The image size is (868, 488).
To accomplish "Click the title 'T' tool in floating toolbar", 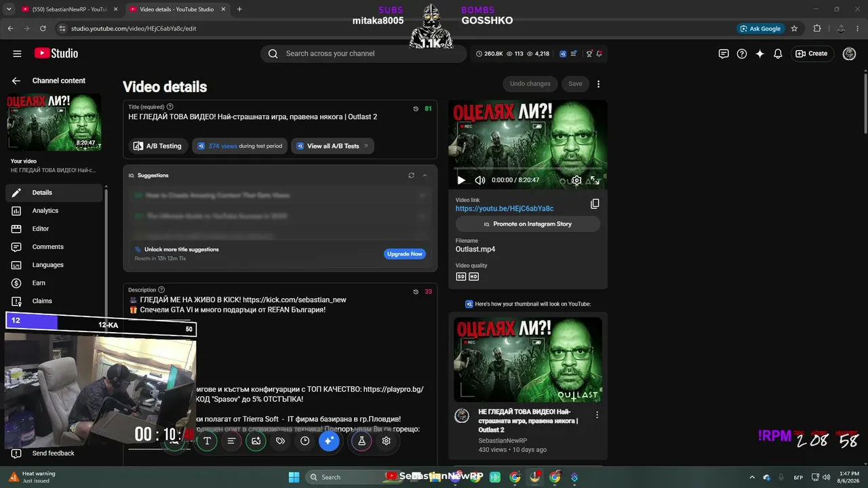I will point(207,441).
